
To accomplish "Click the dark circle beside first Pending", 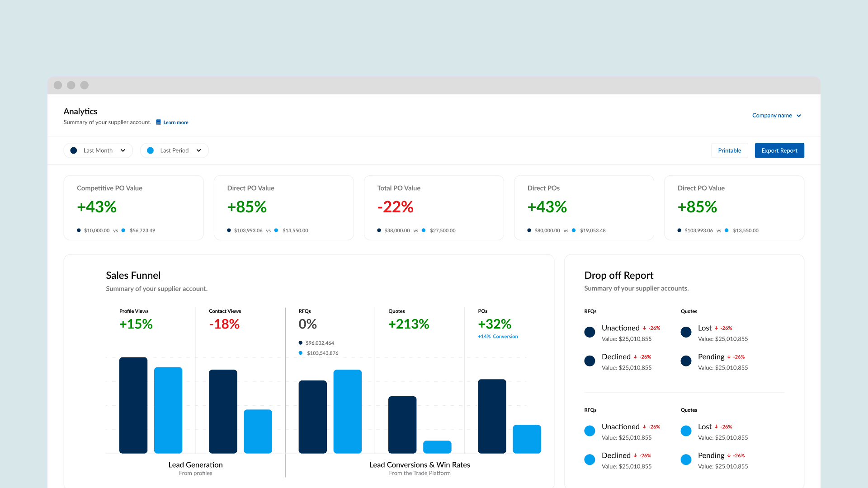I will tap(686, 361).
